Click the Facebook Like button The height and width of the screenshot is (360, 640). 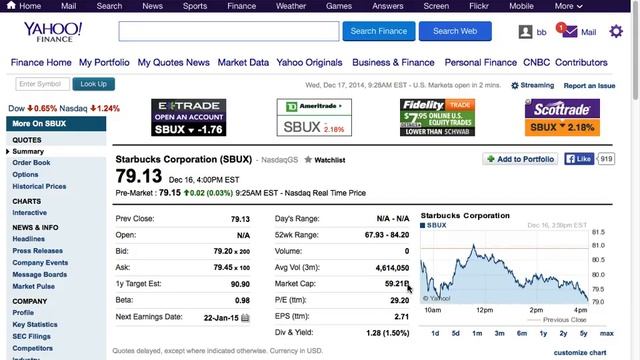click(x=579, y=159)
